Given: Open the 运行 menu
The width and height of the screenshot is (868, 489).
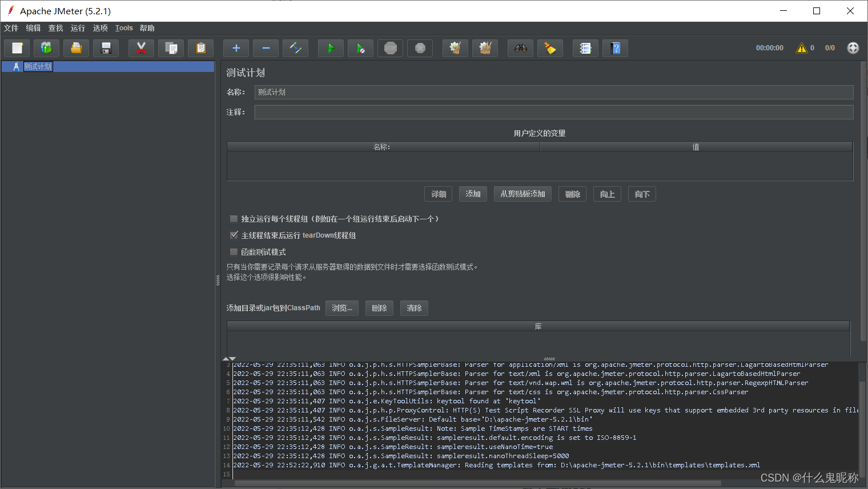Looking at the screenshot, I should coord(78,28).
